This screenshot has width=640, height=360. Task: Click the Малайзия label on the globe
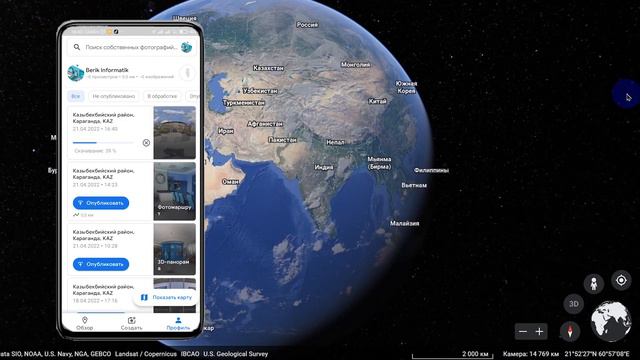[404, 223]
